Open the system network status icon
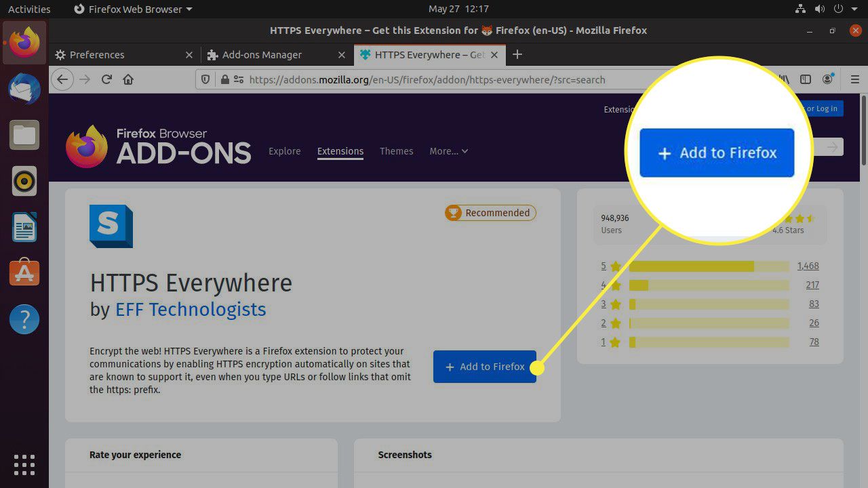This screenshot has height=488, width=868. click(800, 9)
